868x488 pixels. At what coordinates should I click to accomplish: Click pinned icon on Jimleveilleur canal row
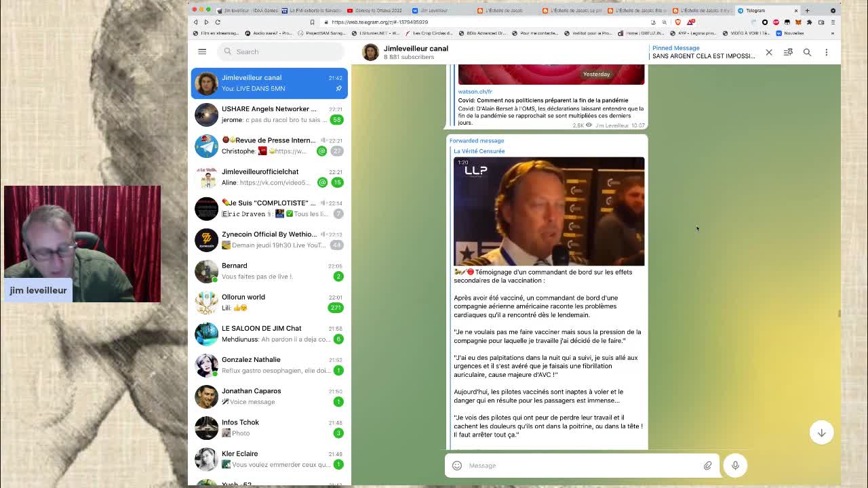tap(338, 89)
